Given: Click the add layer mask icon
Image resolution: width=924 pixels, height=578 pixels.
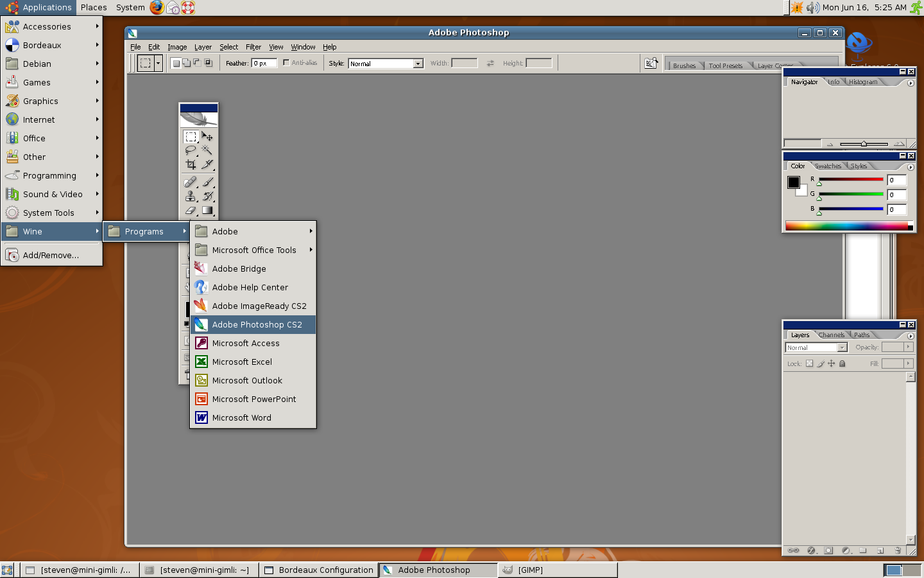Looking at the screenshot, I should [828, 550].
